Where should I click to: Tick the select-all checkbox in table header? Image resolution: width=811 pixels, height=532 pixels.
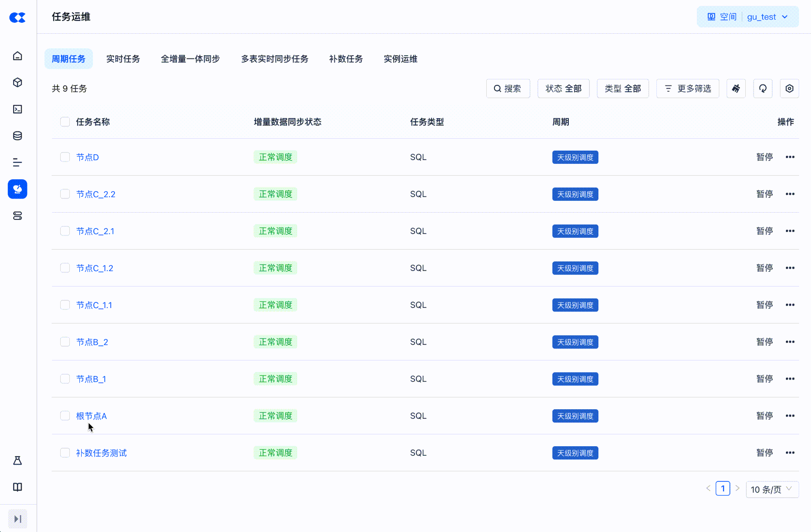coord(65,122)
